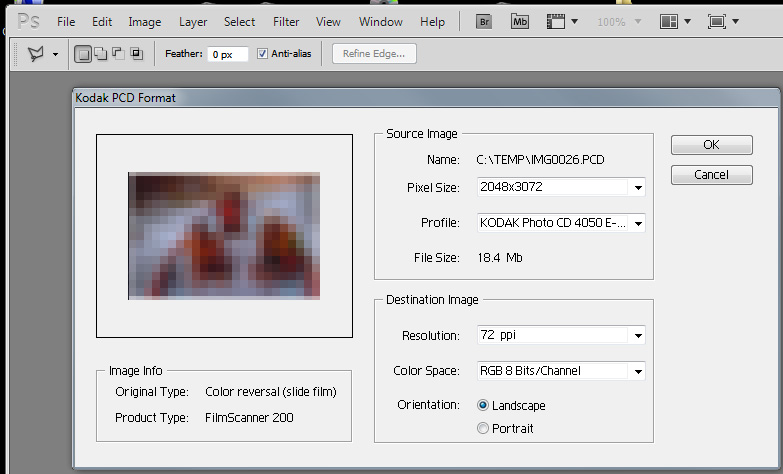Open the File menu
Screen dimensions: 783x474
pyautogui.click(x=66, y=22)
